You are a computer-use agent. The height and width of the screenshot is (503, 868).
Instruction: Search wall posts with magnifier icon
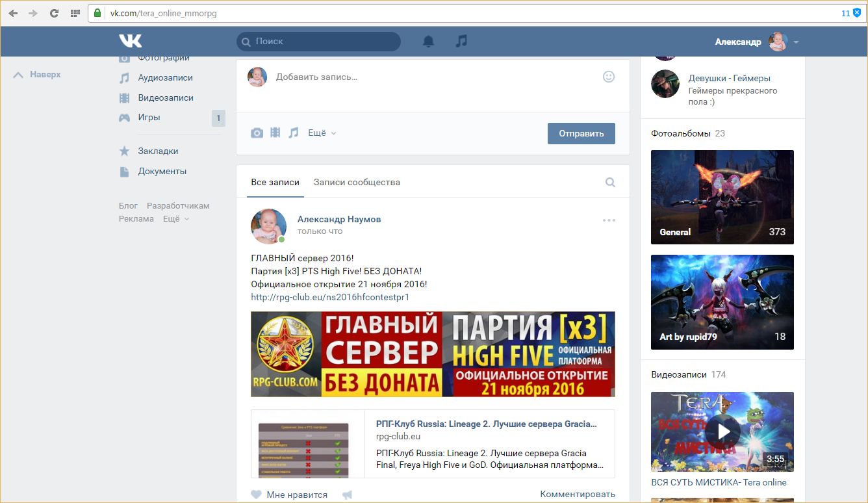coord(610,183)
